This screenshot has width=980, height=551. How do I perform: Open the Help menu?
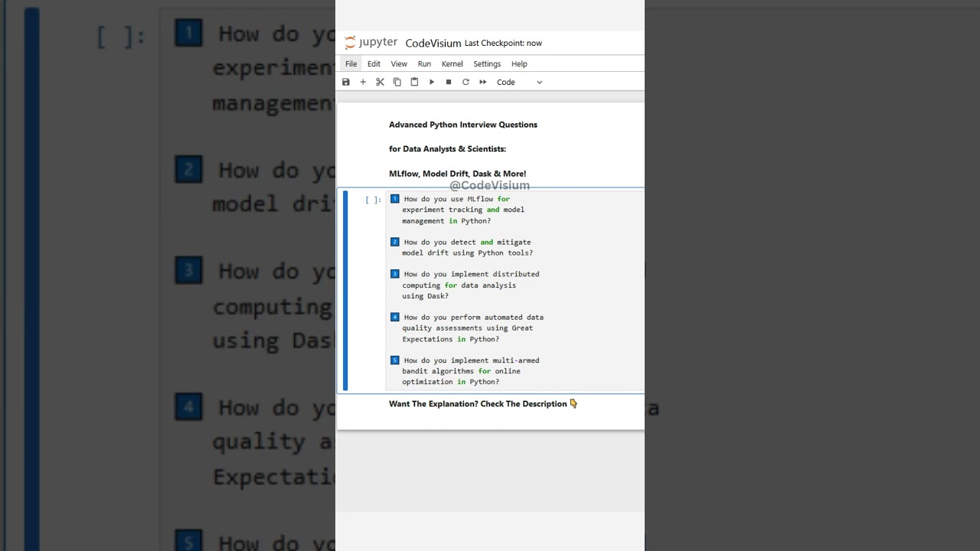[519, 64]
